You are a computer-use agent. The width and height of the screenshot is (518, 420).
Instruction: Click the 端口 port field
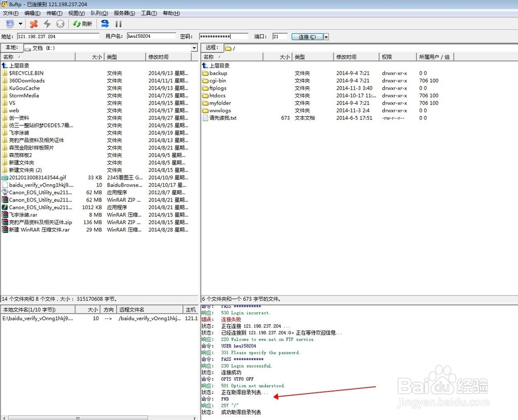pyautogui.click(x=280, y=36)
